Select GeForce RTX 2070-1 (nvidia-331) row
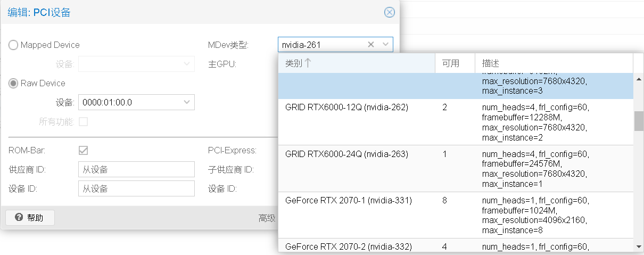 456,215
